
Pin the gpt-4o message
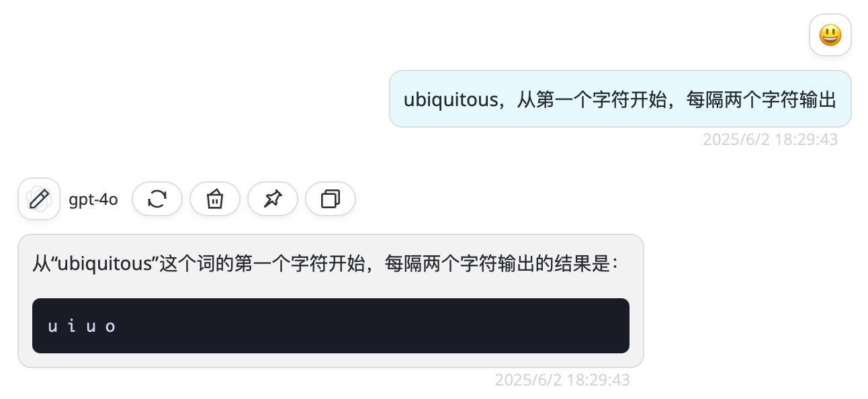pyautogui.click(x=273, y=199)
